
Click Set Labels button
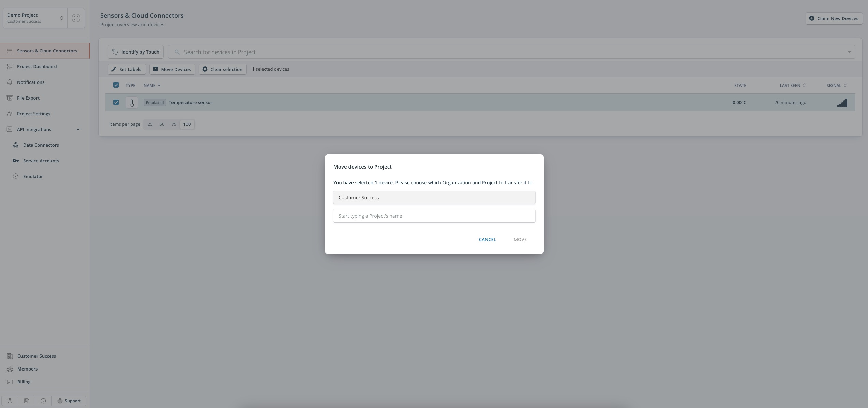coord(127,69)
